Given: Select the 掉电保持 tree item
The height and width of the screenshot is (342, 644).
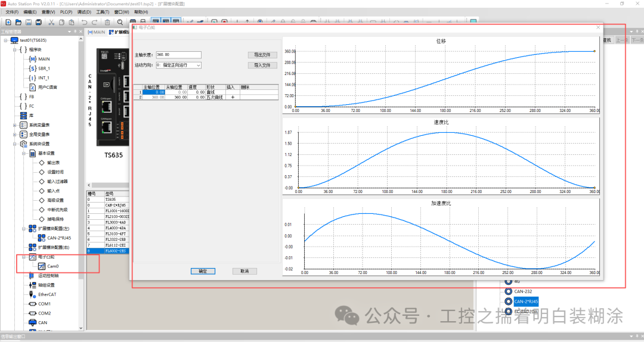Looking at the screenshot, I should [x=55, y=219].
